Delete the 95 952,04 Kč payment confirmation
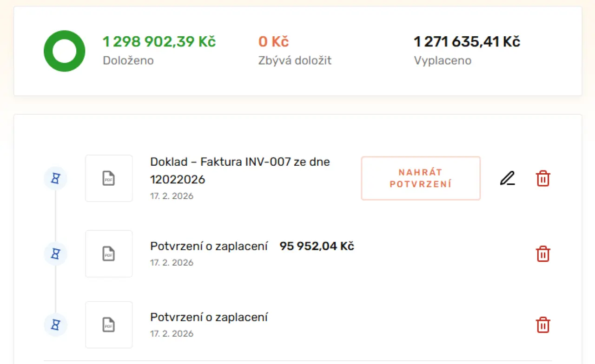 543,254
